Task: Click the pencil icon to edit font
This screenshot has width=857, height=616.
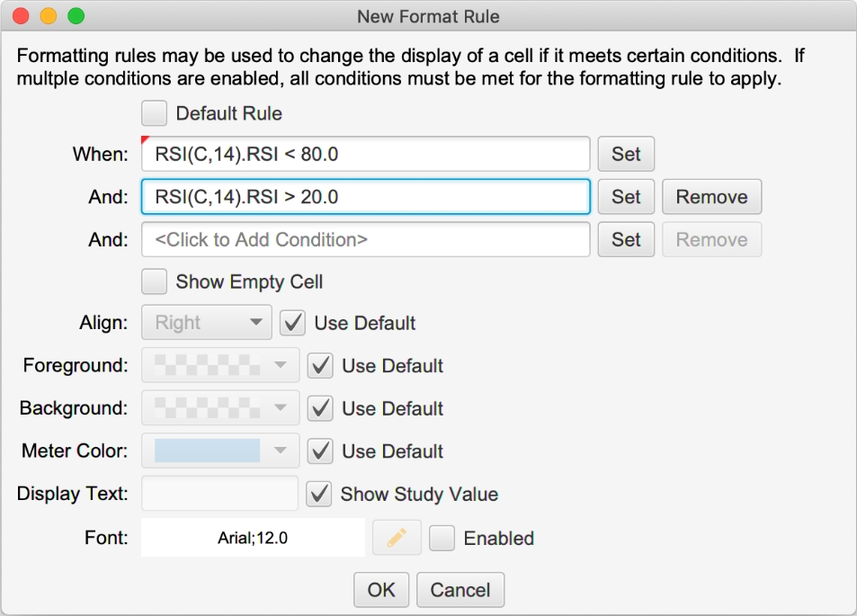Action: [x=397, y=538]
